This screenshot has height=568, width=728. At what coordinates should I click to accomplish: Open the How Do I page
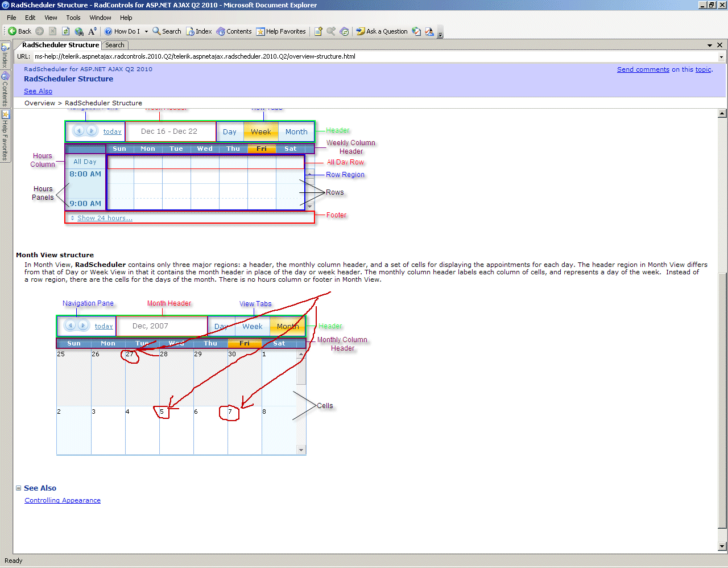(x=122, y=31)
